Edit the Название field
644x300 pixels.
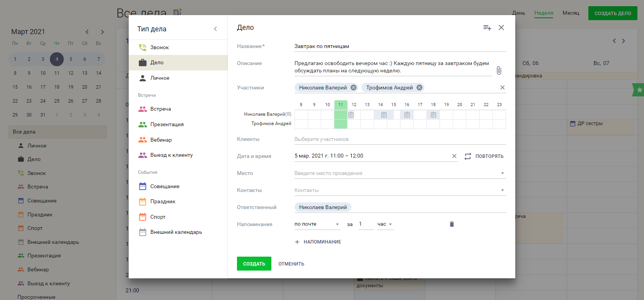click(x=400, y=46)
